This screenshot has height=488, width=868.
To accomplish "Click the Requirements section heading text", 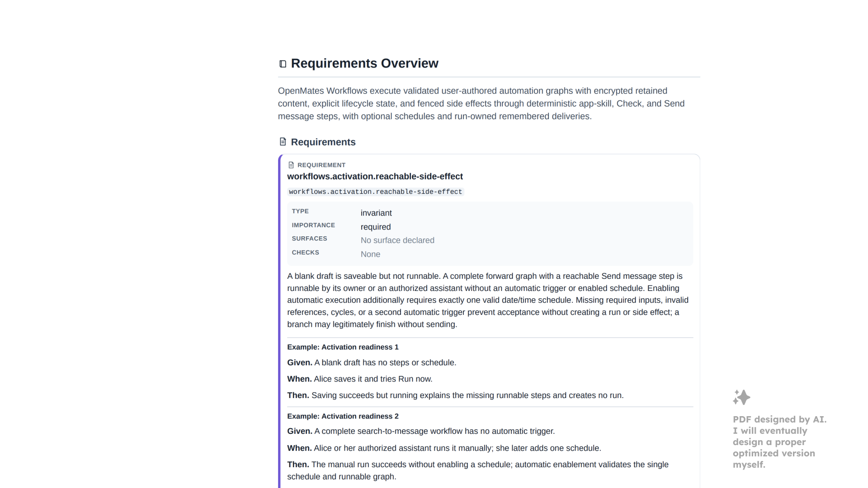I will (323, 142).
